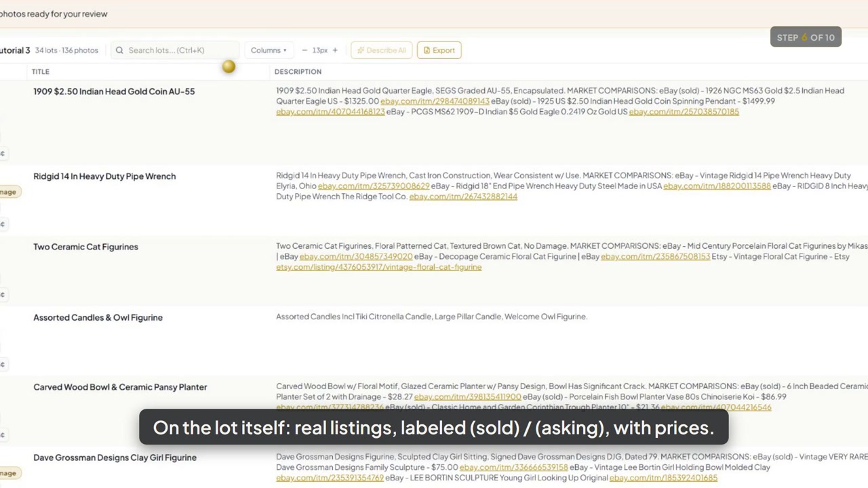Screen dimensions: 868x488
Task: Click the sparkle icon on Describe All
Action: [x=361, y=50]
